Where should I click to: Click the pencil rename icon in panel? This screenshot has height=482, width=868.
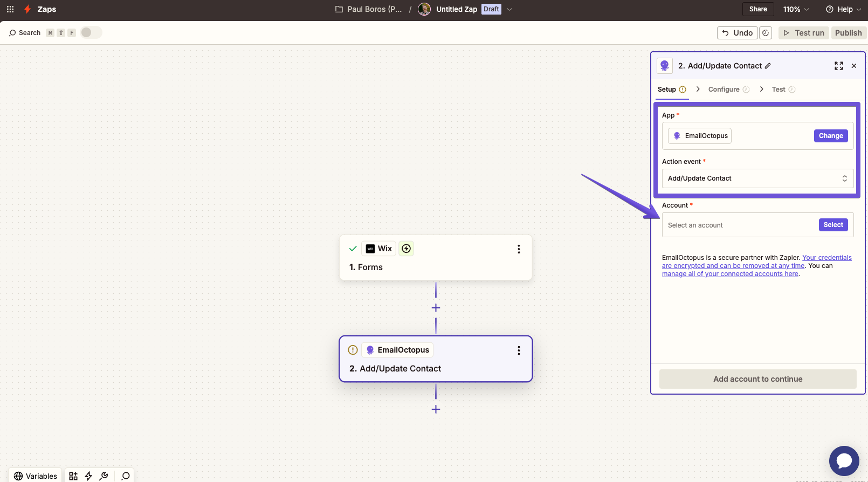[768, 66]
